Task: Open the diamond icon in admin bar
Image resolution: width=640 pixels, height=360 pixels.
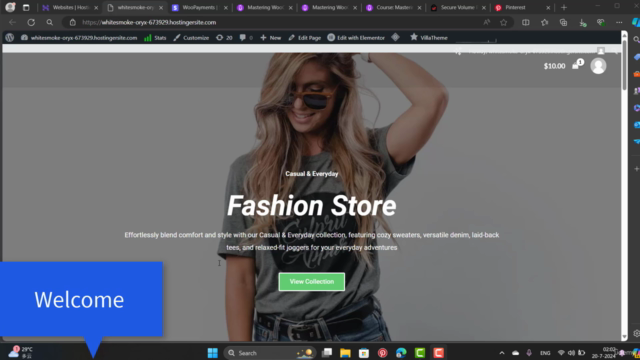Action: [x=396, y=38]
